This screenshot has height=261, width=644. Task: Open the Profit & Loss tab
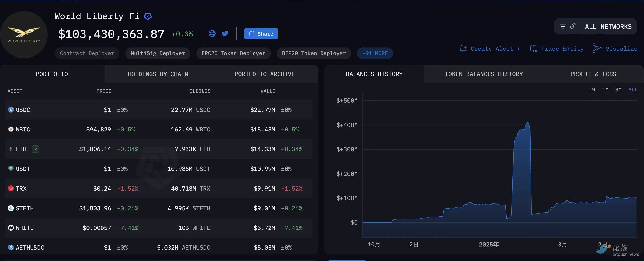(x=593, y=74)
